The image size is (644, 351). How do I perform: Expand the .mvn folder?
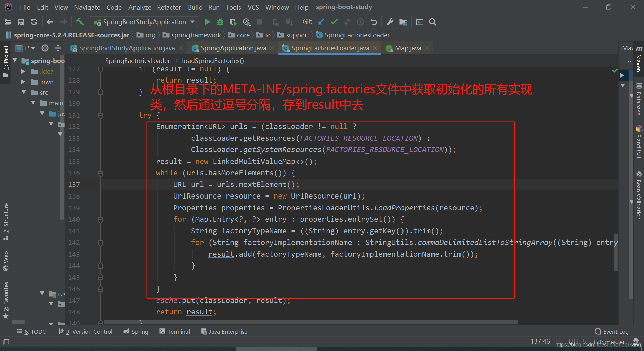click(x=23, y=82)
